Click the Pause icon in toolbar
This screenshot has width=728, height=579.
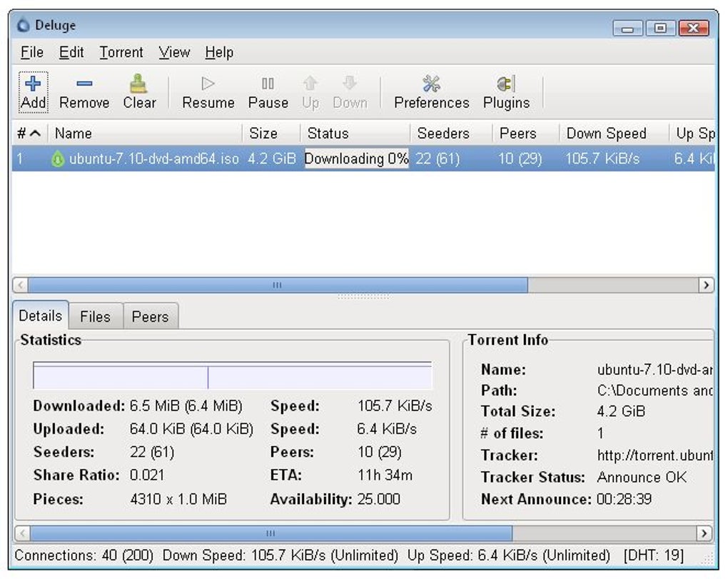[268, 84]
